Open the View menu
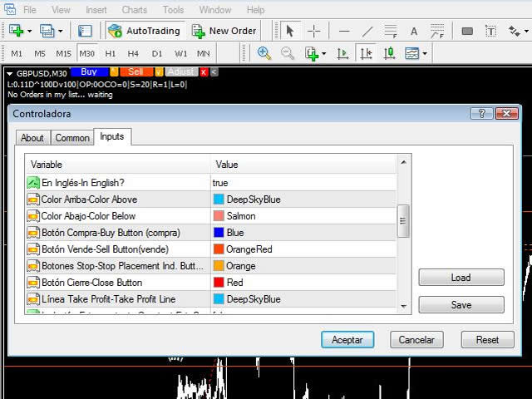The height and width of the screenshot is (399, 532). [61, 10]
